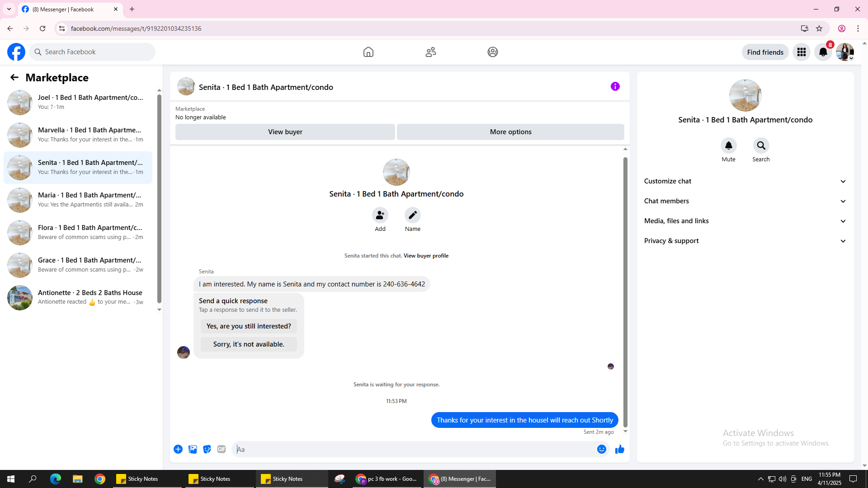
Task: Open Microsoft Edge from the taskbar
Action: pos(55,479)
